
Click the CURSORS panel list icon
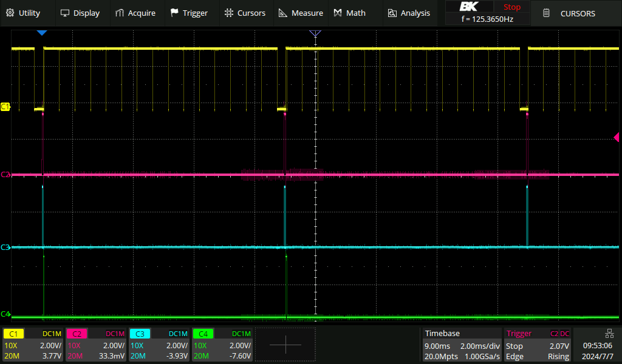(546, 13)
